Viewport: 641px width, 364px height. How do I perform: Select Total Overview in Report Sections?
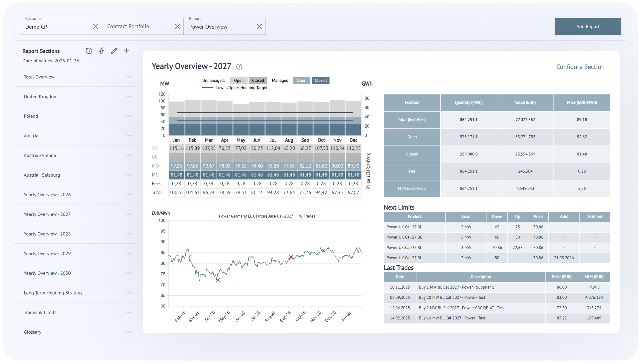coord(39,77)
